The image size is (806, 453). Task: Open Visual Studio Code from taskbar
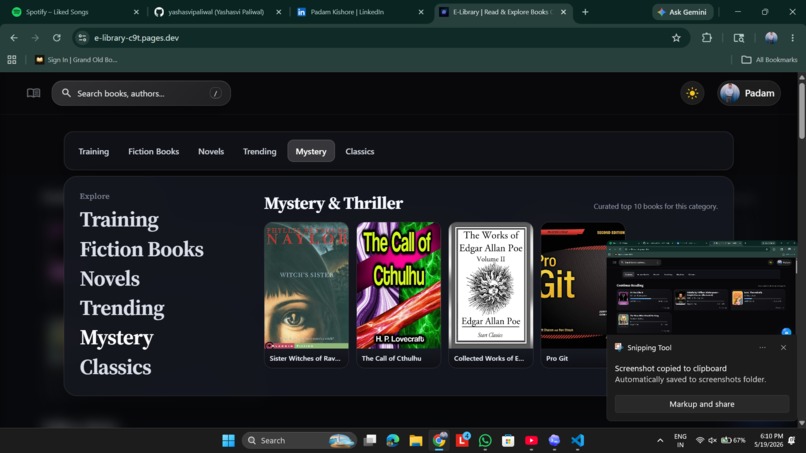[577, 441]
